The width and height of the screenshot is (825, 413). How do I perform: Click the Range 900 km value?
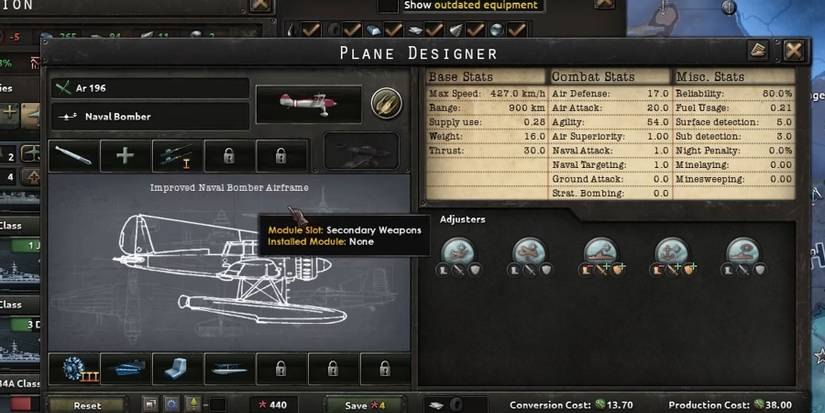pos(527,108)
